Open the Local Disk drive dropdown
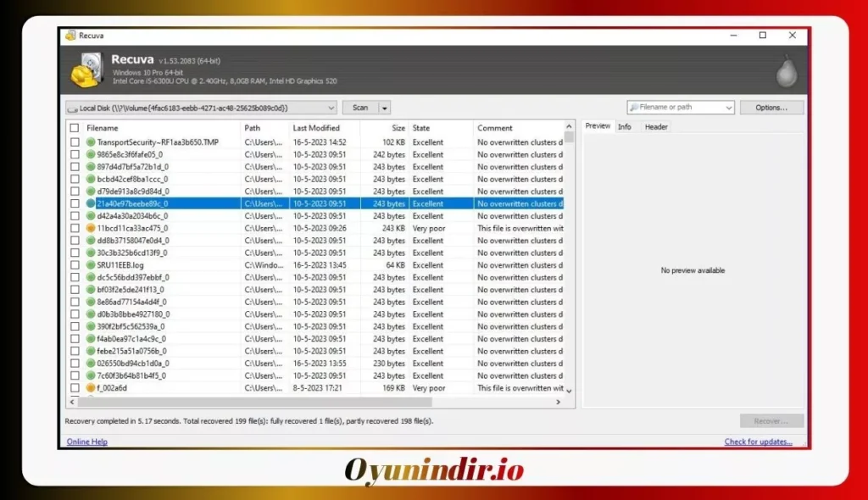 pos(202,108)
